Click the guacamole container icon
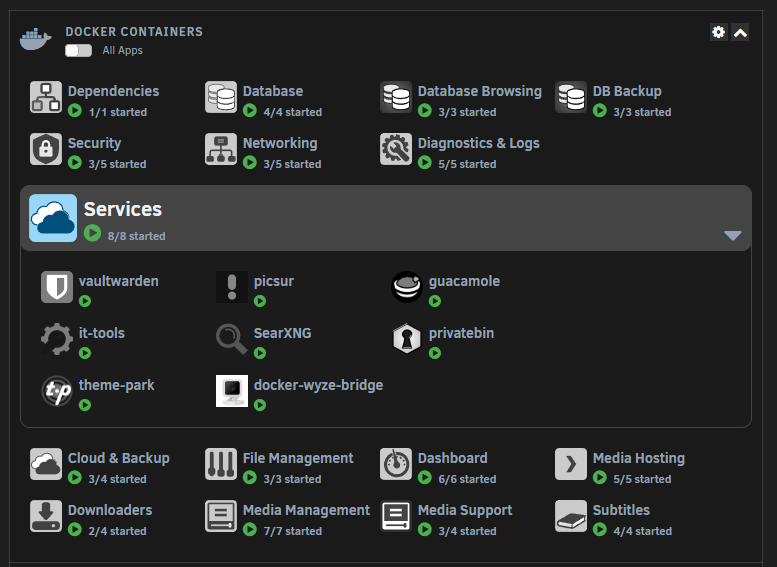This screenshot has width=777, height=567. [407, 287]
